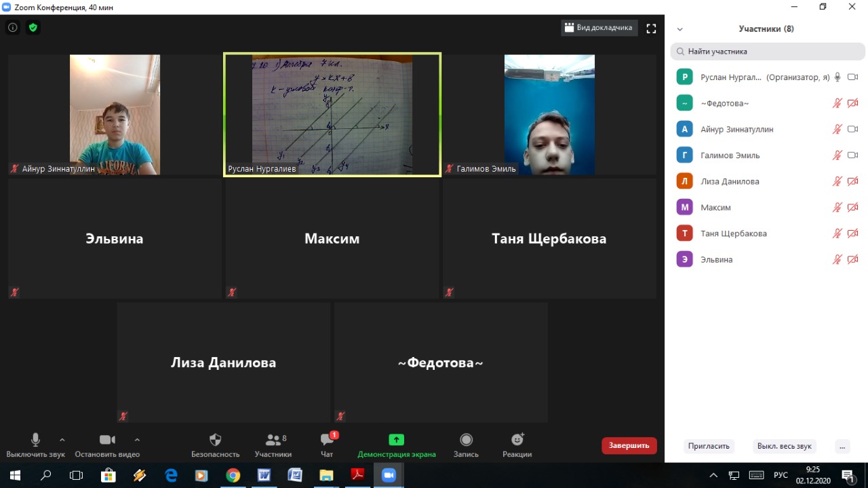Open Zoom from the Windows taskbar
This screenshot has height=488, width=868.
pyautogui.click(x=389, y=475)
